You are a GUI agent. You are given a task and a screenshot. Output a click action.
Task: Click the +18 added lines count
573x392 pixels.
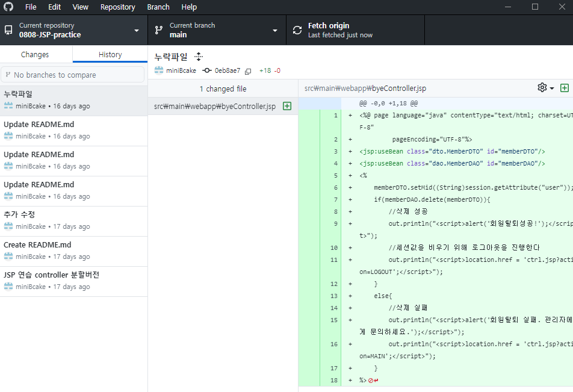(265, 70)
